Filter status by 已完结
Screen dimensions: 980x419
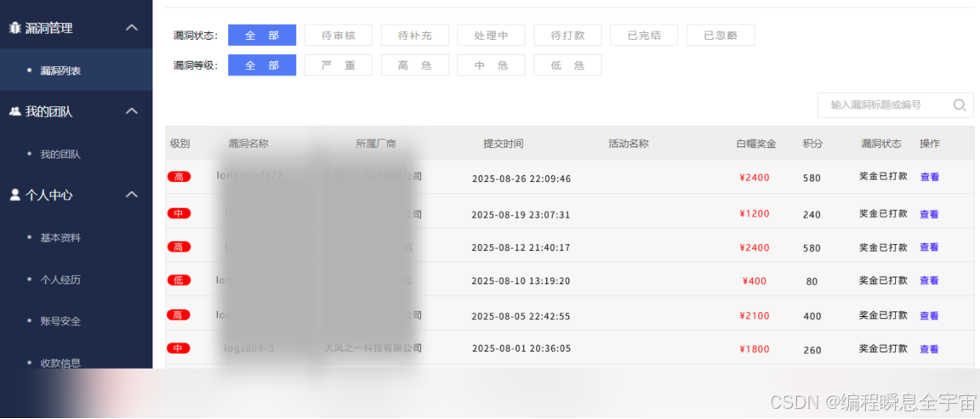[x=644, y=36]
